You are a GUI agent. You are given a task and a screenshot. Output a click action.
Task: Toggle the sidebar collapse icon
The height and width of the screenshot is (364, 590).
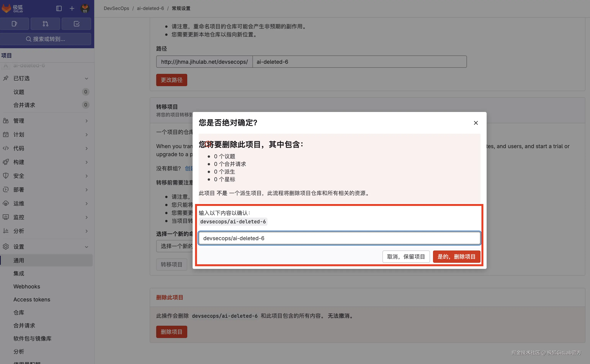(59, 8)
